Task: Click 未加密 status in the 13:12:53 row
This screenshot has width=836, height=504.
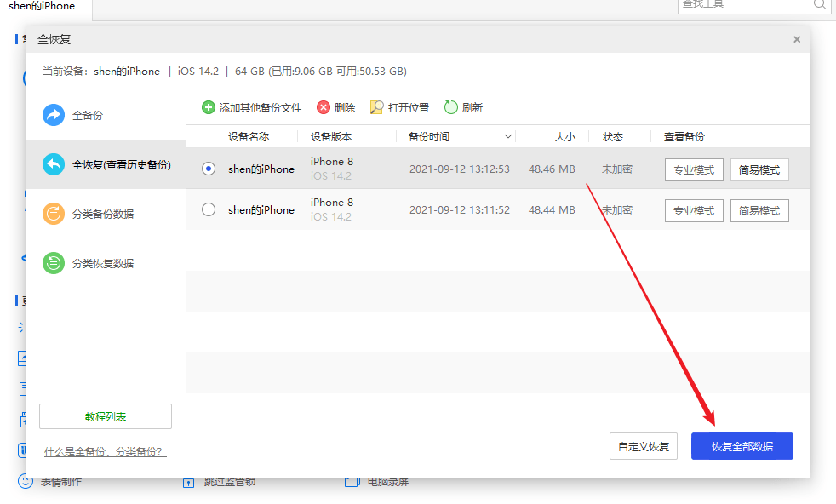Action: tap(617, 169)
